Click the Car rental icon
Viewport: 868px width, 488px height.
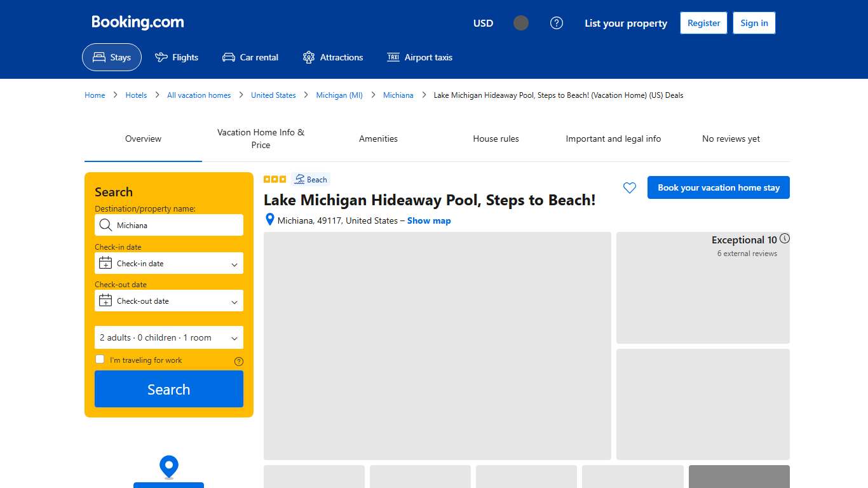pos(227,57)
